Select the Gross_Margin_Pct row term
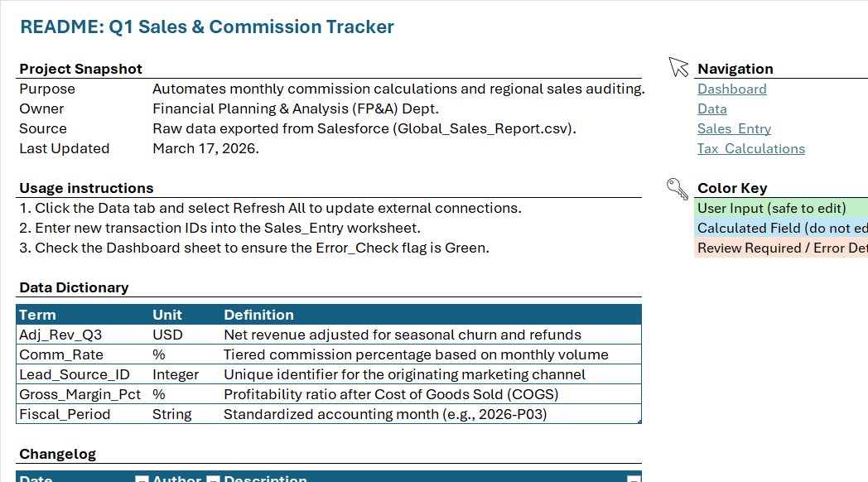The width and height of the screenshot is (868, 482). click(80, 394)
